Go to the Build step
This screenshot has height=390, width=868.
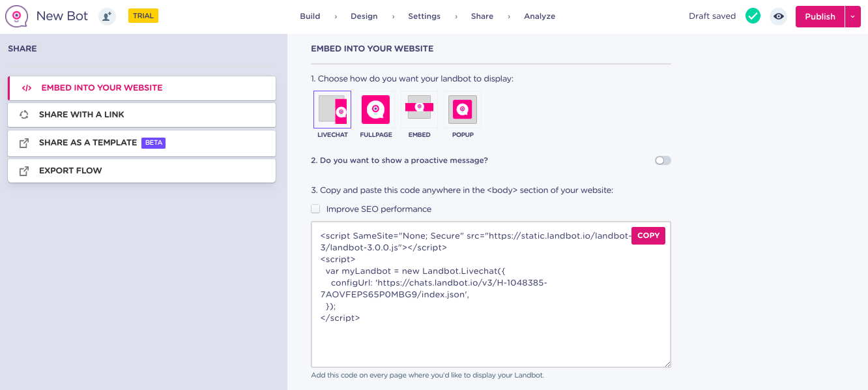310,16
